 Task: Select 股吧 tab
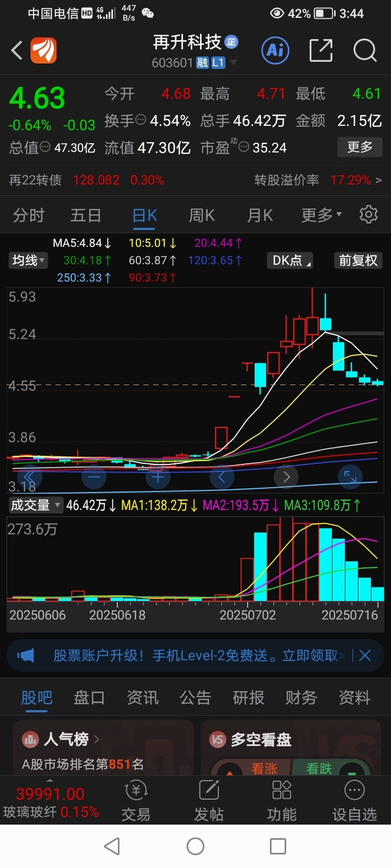coord(36,697)
